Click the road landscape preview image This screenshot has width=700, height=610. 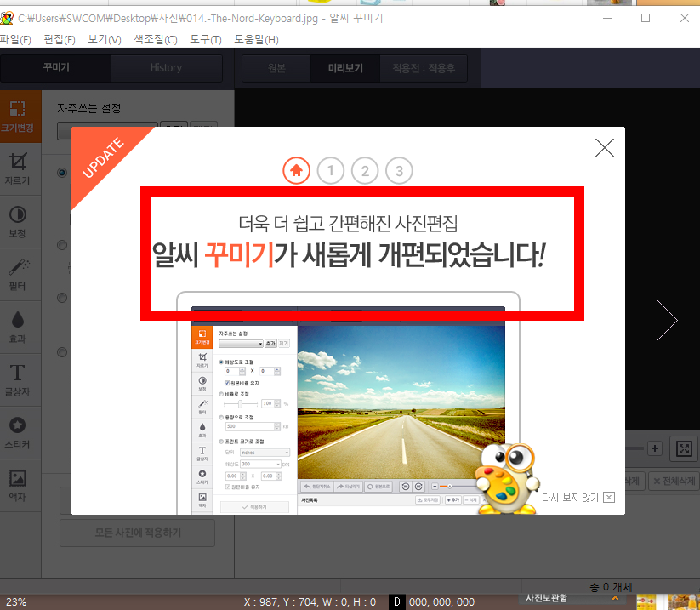coord(401,402)
